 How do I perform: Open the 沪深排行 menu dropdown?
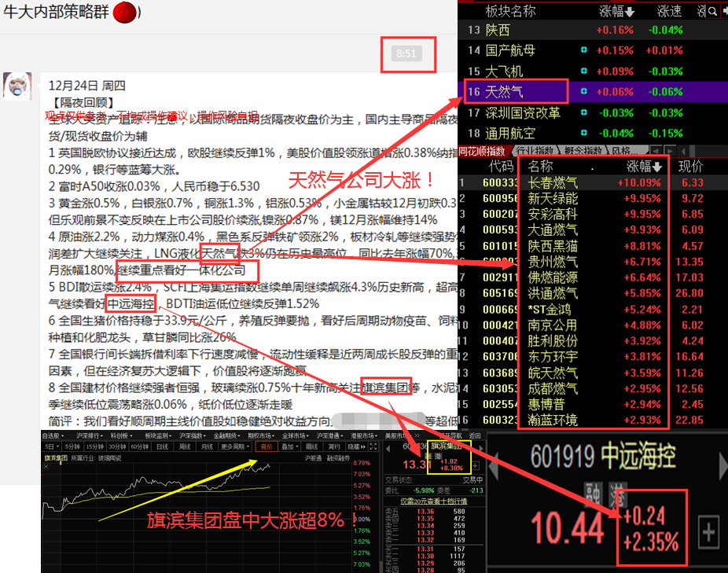click(x=90, y=435)
